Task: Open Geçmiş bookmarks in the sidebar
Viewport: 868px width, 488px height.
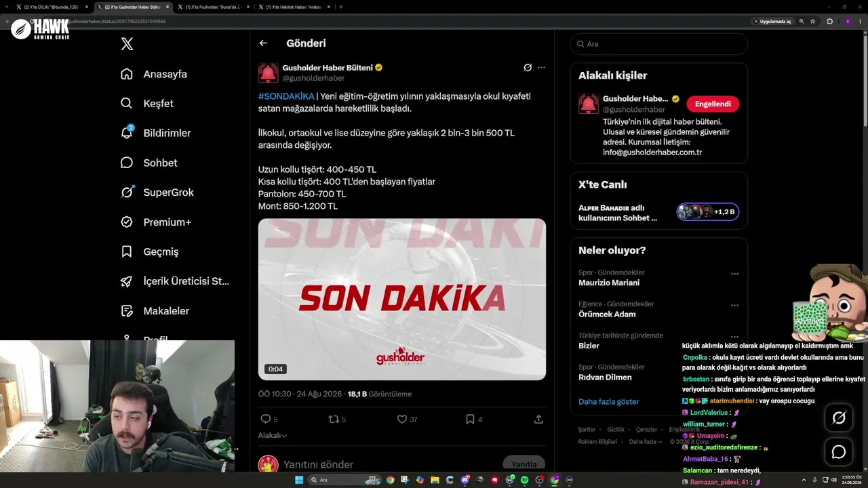Action: coord(149,251)
